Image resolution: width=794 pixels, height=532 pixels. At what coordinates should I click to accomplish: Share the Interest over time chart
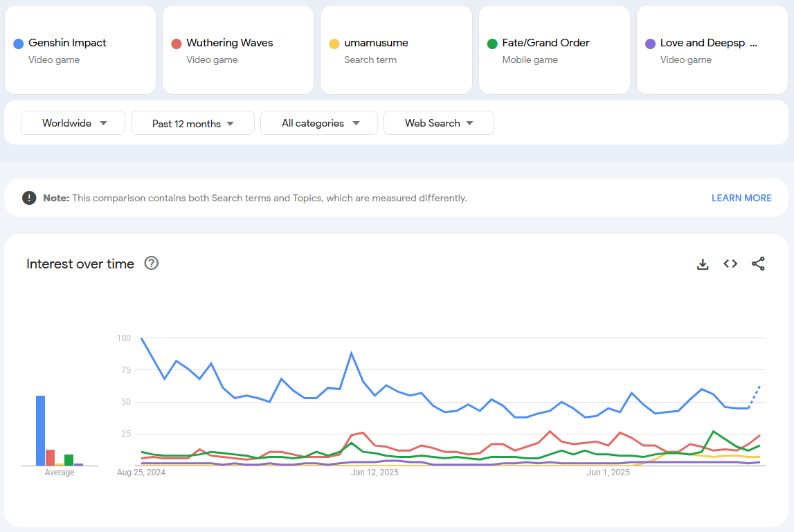click(x=758, y=264)
